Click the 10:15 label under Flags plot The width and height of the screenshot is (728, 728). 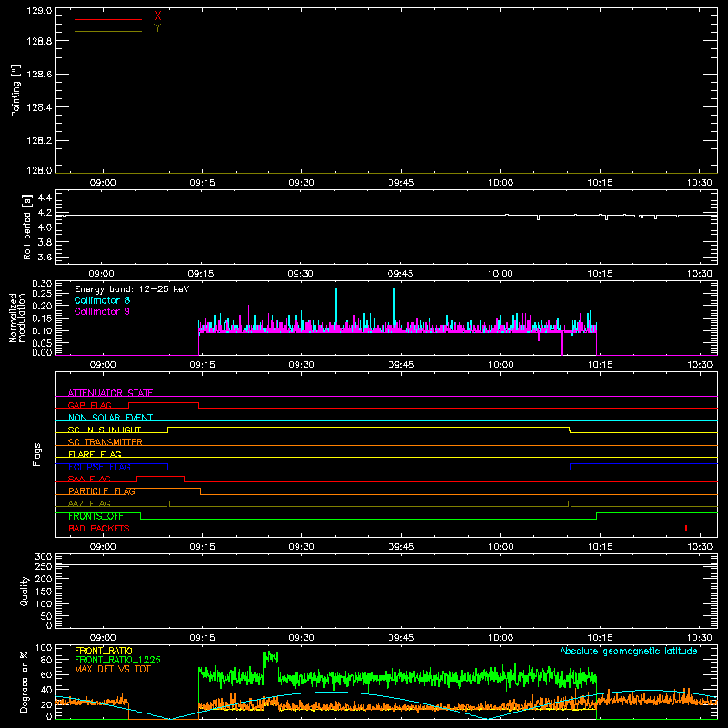[600, 547]
